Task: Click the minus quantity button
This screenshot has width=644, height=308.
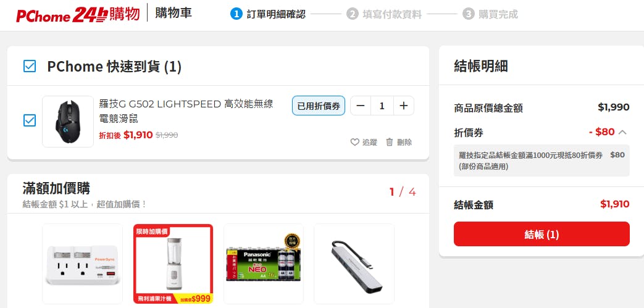Action: coord(361,106)
